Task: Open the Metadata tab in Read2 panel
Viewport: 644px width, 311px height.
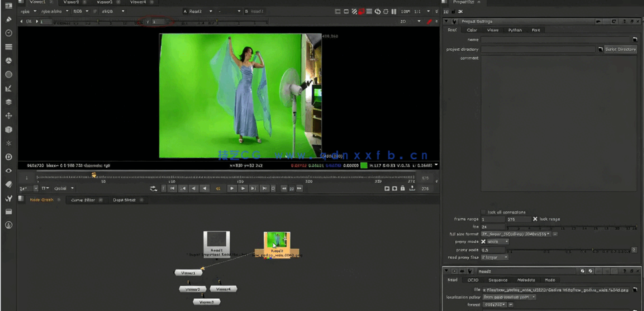Action: tap(526, 280)
